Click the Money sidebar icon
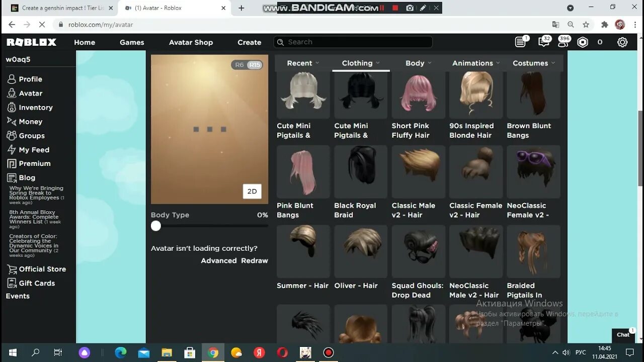This screenshot has height=362, width=644. pos(11,121)
